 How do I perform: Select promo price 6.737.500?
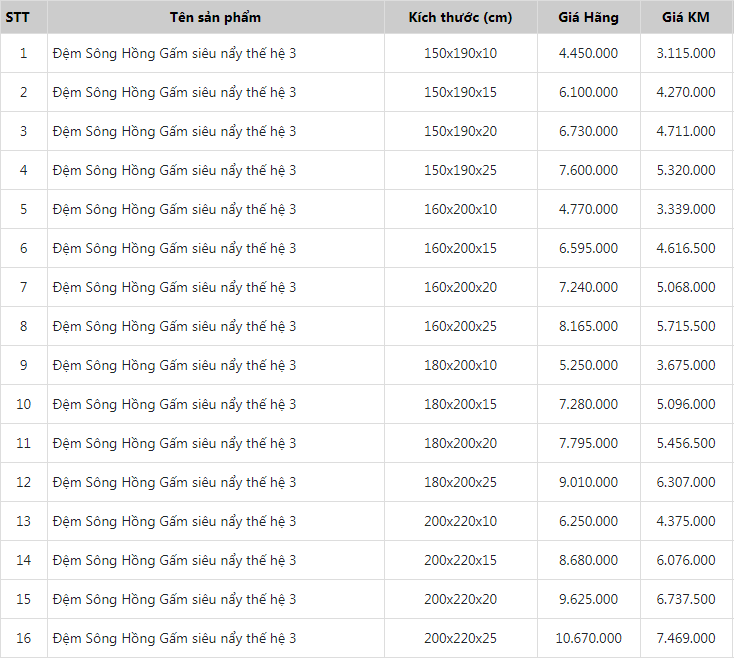click(x=686, y=599)
